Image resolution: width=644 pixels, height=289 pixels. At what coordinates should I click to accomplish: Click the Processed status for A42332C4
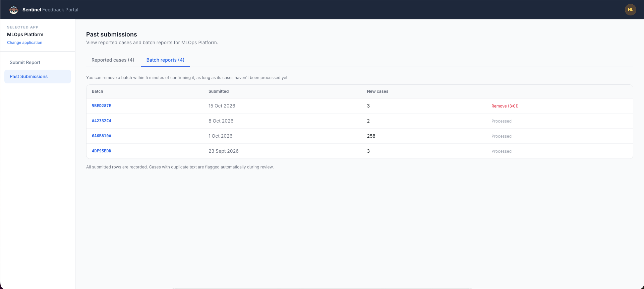coord(502,121)
